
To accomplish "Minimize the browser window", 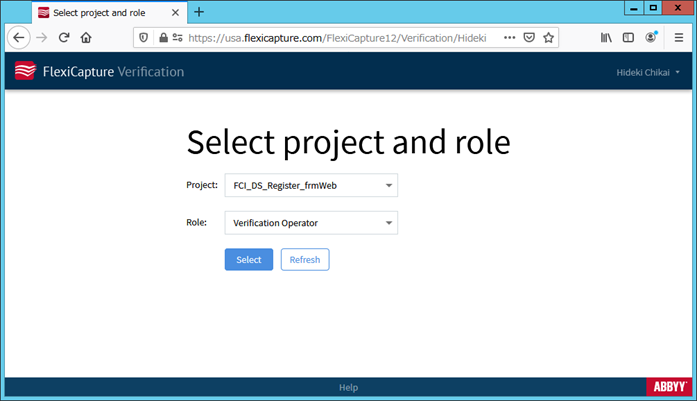I will pyautogui.click(x=634, y=8).
